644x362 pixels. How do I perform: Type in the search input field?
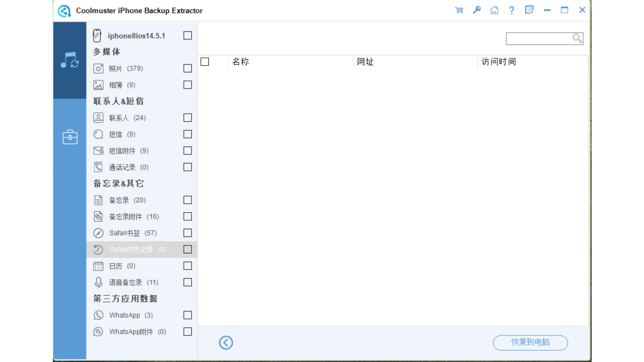[538, 38]
